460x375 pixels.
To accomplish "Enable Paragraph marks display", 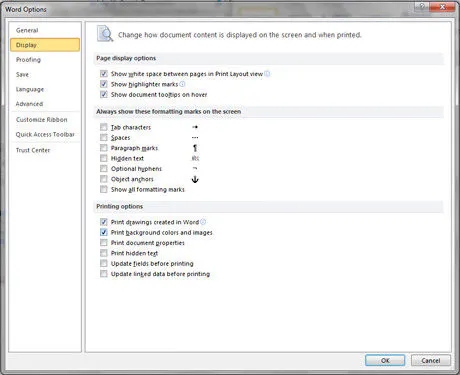I will [x=104, y=148].
